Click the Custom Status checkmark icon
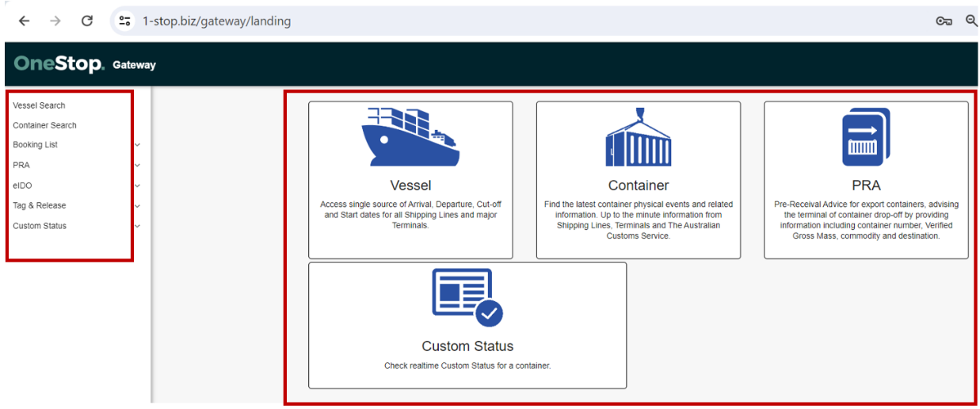This screenshot has width=980, height=409. coord(467,298)
